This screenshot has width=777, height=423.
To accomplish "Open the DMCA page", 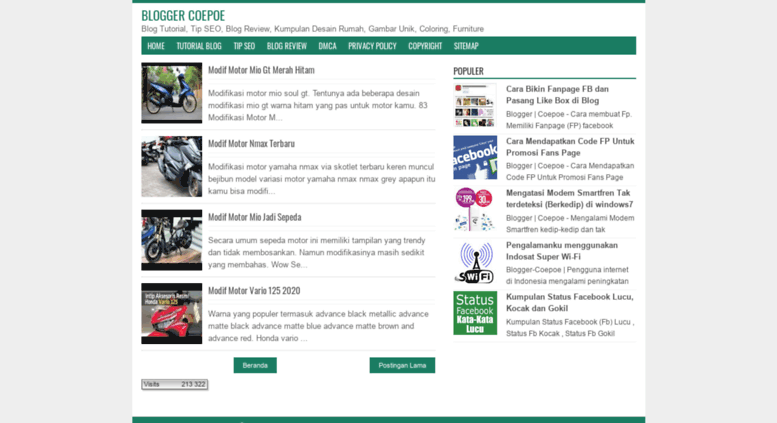I will coord(327,46).
